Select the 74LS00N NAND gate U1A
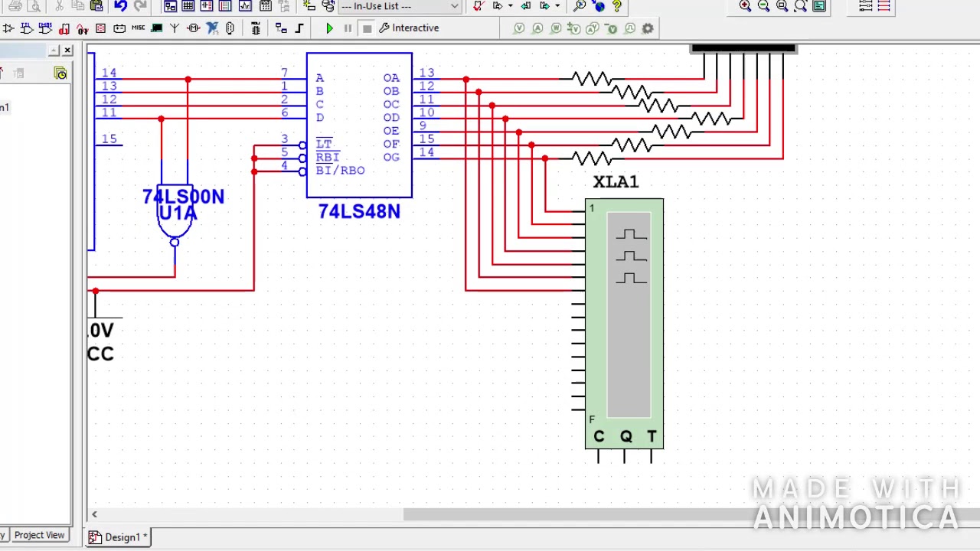The height and width of the screenshot is (551, 980). [175, 213]
